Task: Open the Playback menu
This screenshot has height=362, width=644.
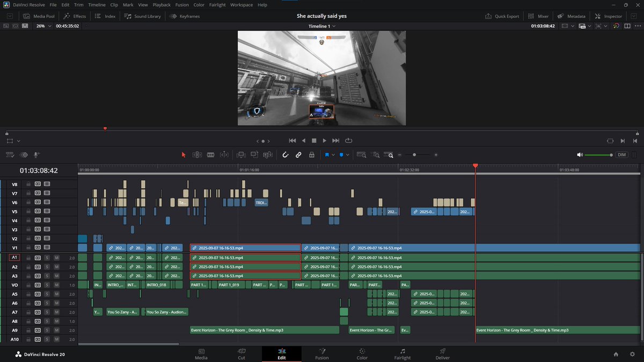Action: coord(162,5)
